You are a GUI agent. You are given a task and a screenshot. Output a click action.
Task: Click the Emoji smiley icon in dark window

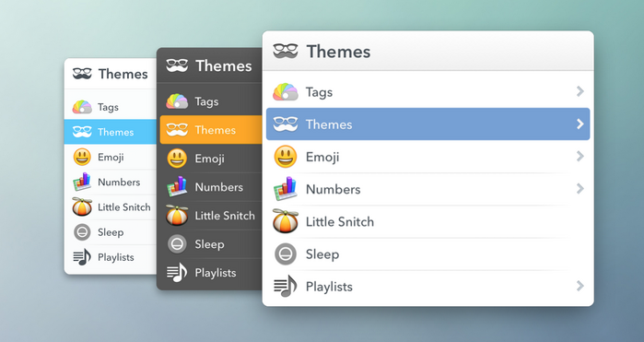click(x=177, y=159)
